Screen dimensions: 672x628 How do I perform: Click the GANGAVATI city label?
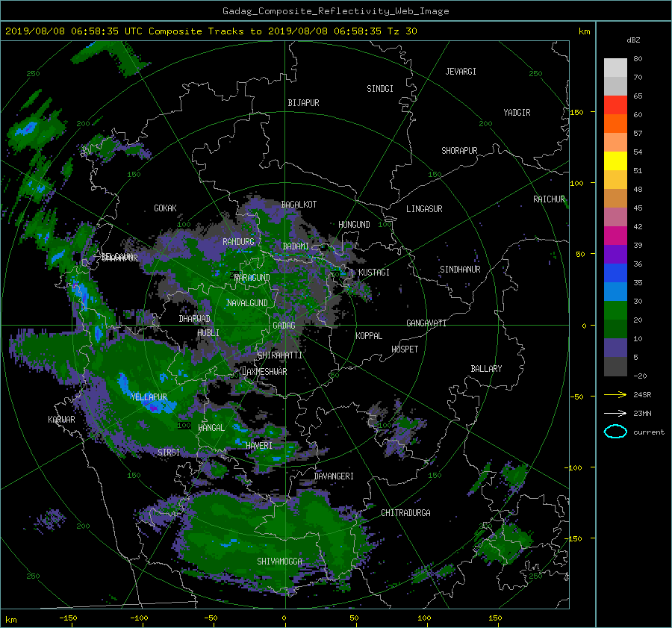(x=426, y=323)
